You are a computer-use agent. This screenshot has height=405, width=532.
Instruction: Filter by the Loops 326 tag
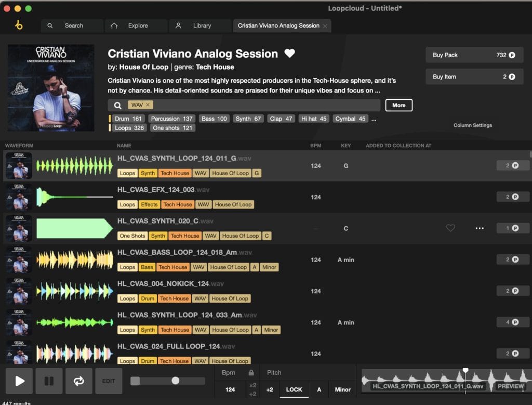point(129,128)
